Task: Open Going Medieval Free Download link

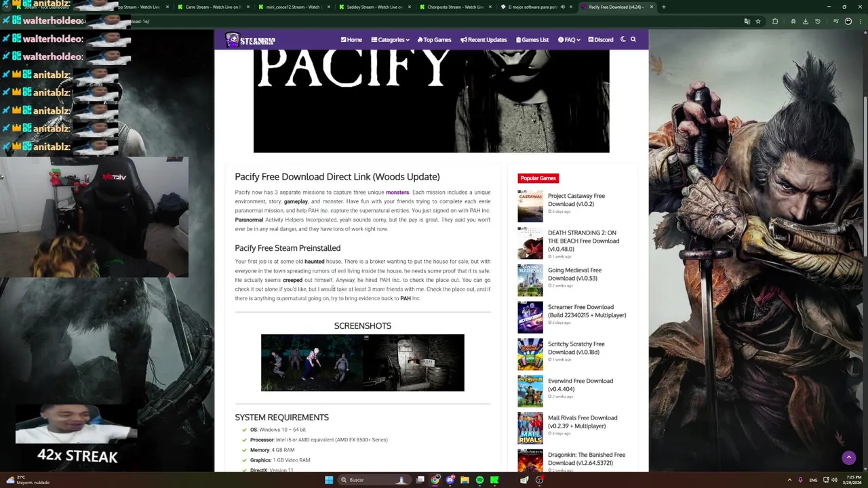Action: tap(574, 274)
